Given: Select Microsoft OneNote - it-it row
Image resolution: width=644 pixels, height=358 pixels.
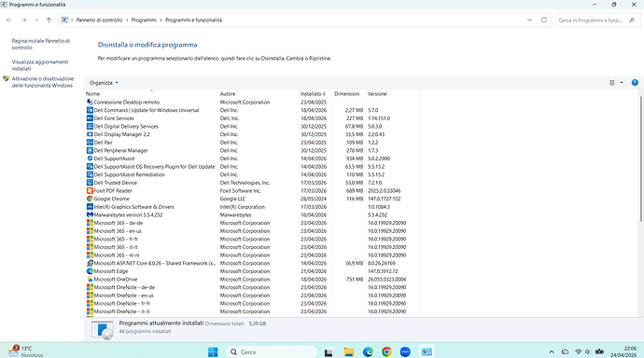Looking at the screenshot, I should pos(252,311).
